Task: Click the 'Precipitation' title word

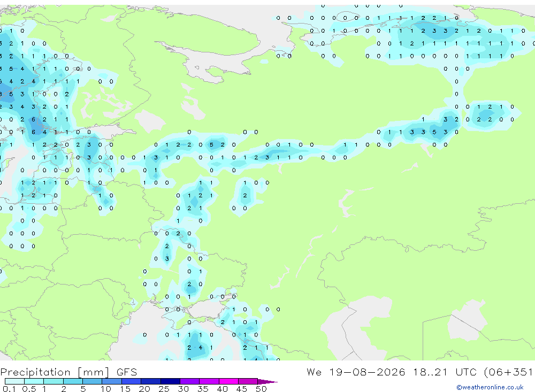Action: (35, 372)
